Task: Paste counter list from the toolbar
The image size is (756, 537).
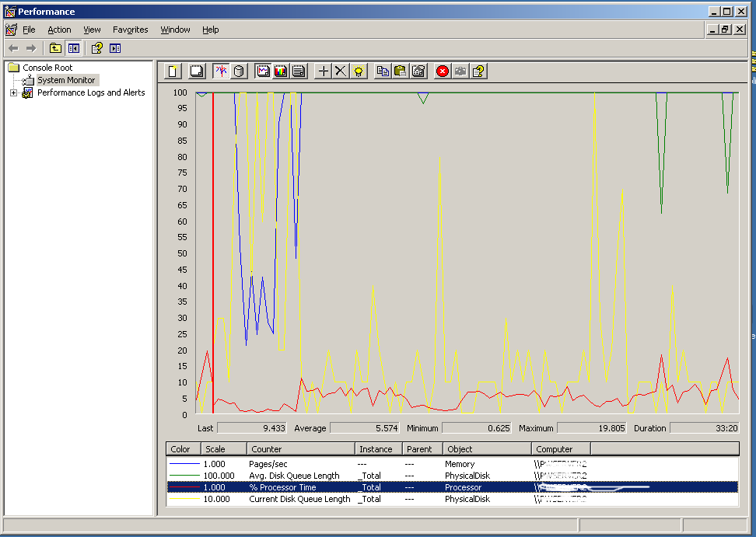Action: pyautogui.click(x=401, y=71)
